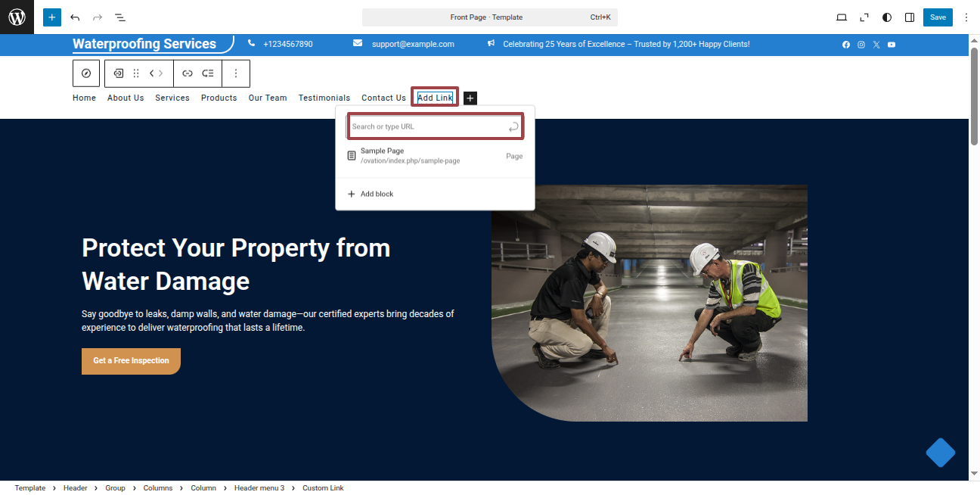Click the zoom out expand icon

(864, 17)
